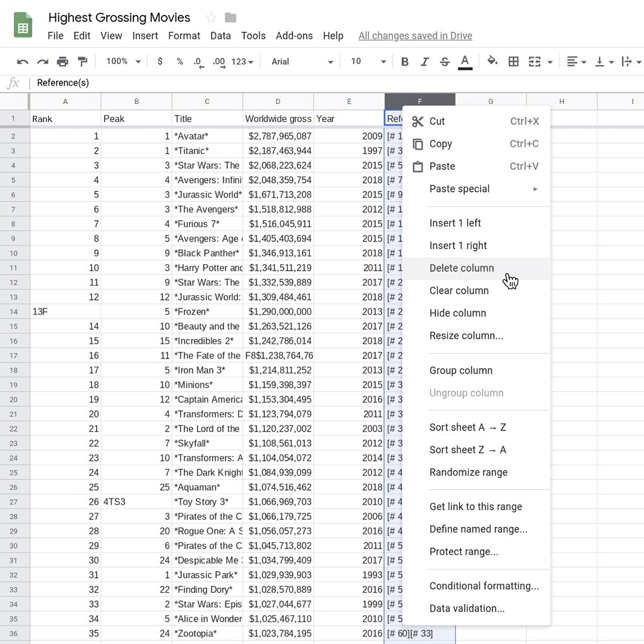The image size is (644, 644).
Task: Click the cell containing *Frozen*
Action: click(207, 312)
